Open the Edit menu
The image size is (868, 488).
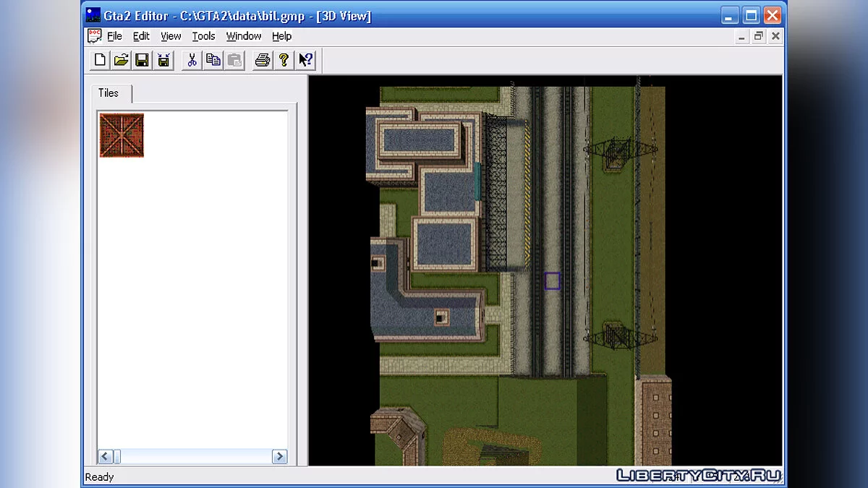click(141, 36)
